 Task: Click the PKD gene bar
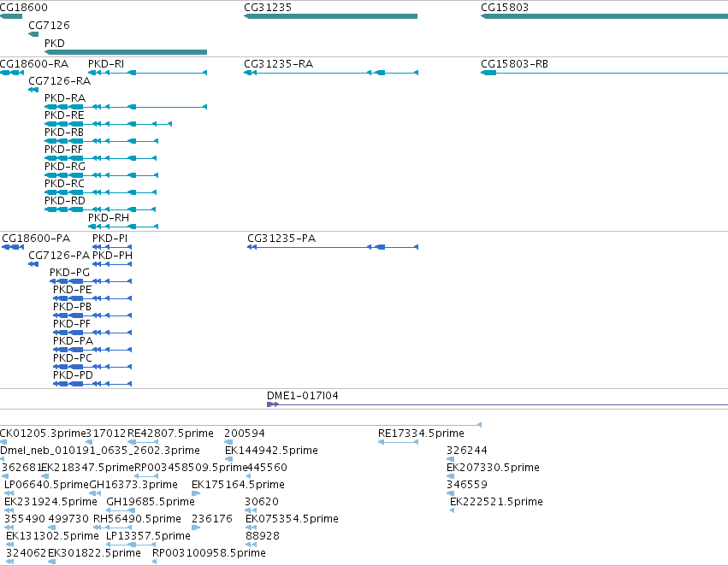[126, 52]
